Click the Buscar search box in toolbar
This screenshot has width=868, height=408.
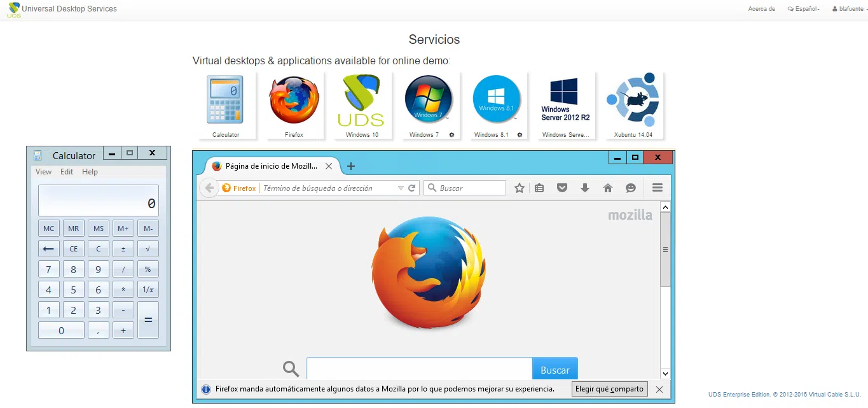[x=464, y=188]
